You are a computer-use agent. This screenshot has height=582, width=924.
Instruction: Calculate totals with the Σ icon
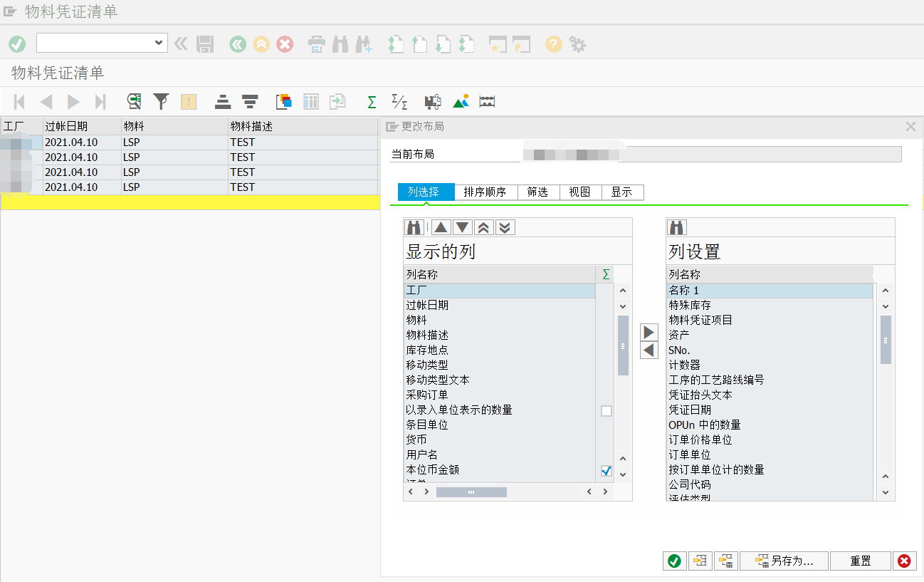coord(372,101)
